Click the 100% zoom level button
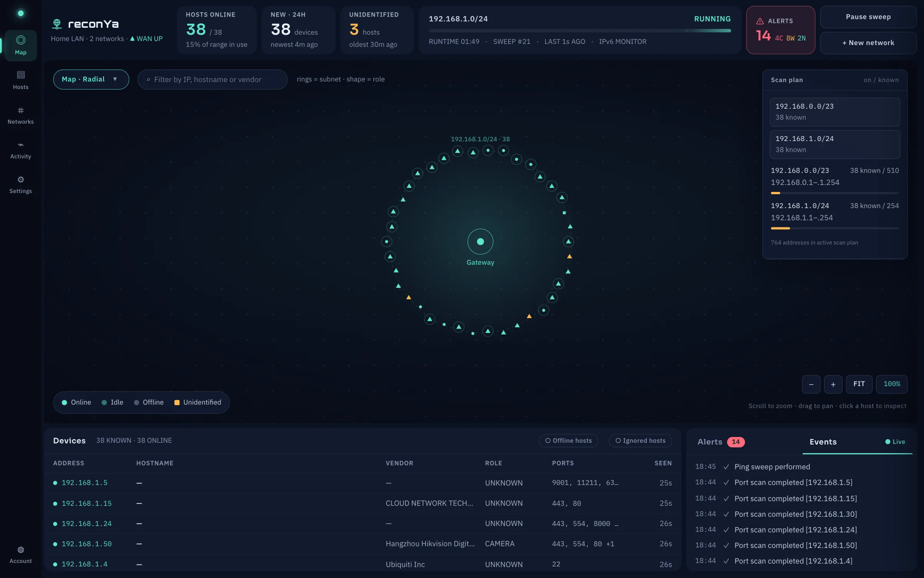This screenshot has width=924, height=578. 892,384
